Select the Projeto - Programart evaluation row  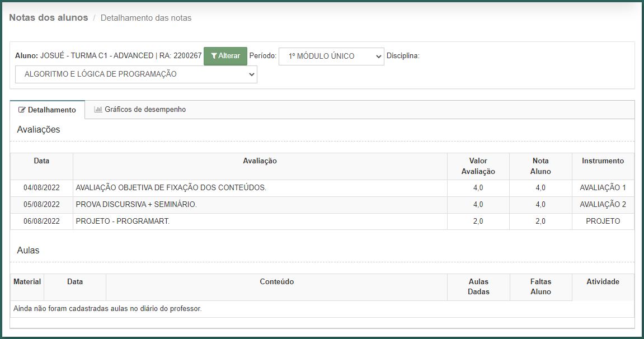pyautogui.click(x=123, y=222)
